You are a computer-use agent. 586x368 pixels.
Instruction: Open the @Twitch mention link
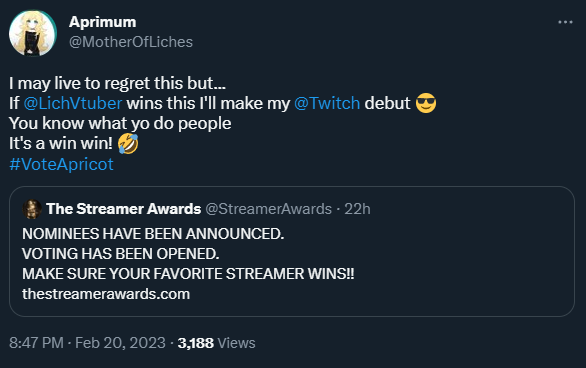(327, 103)
